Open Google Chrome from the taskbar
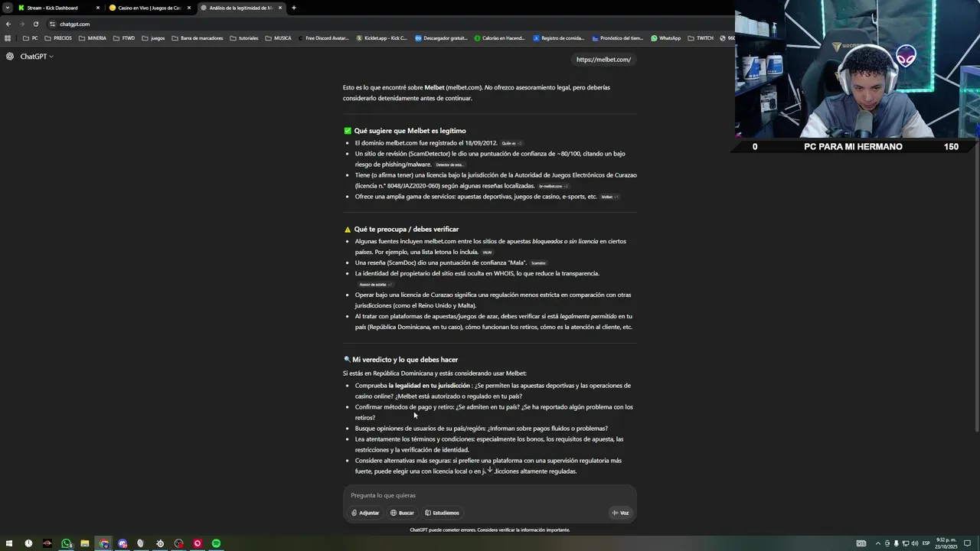 pos(104,543)
